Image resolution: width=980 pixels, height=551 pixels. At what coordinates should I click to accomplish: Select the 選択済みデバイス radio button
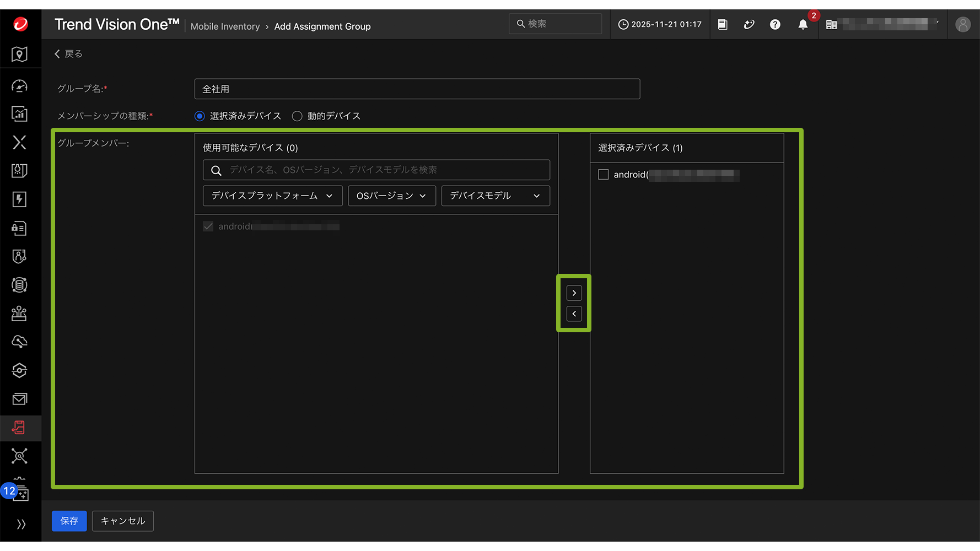click(200, 116)
